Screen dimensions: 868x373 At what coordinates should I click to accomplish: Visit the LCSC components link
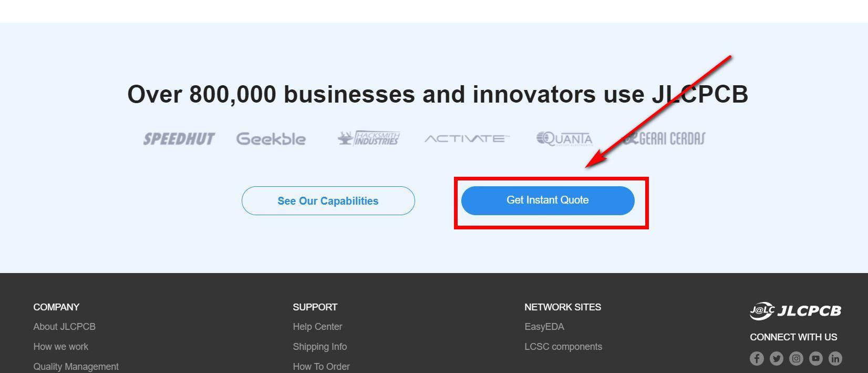pyautogui.click(x=563, y=347)
